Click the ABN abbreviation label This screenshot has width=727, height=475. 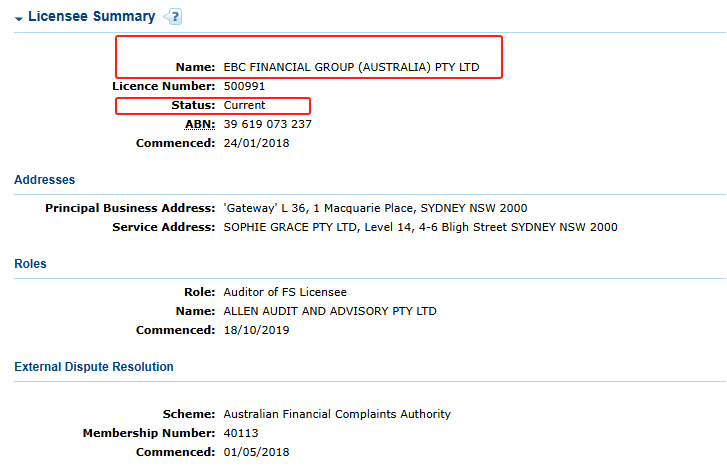(x=200, y=124)
